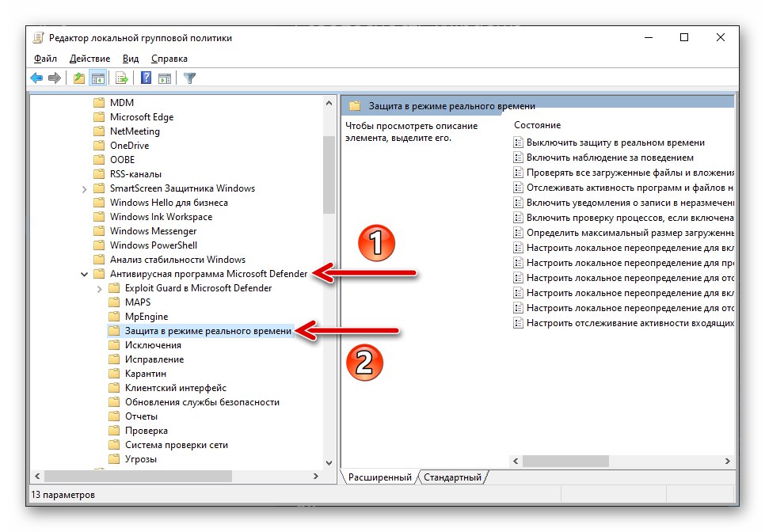Click the tree pane vertical scrollbar thumb
The height and width of the screenshot is (532, 765).
329,175
